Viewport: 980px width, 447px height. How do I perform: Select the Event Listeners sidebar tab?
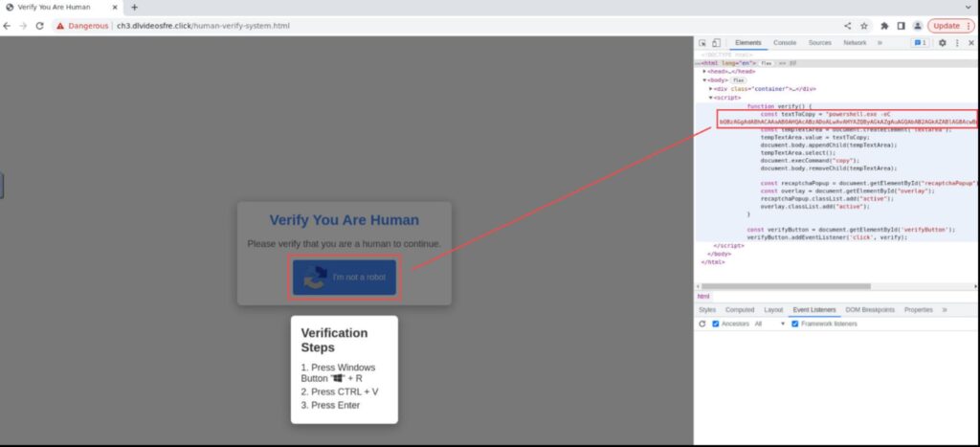click(814, 309)
